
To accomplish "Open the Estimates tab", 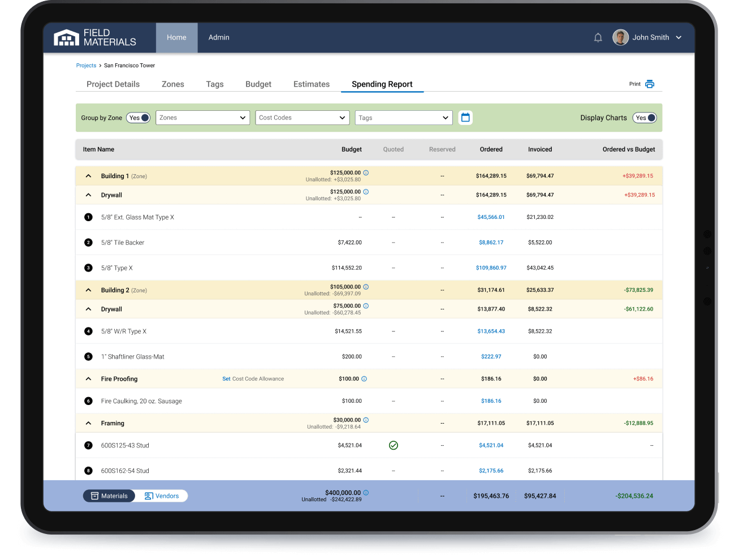I will click(311, 84).
